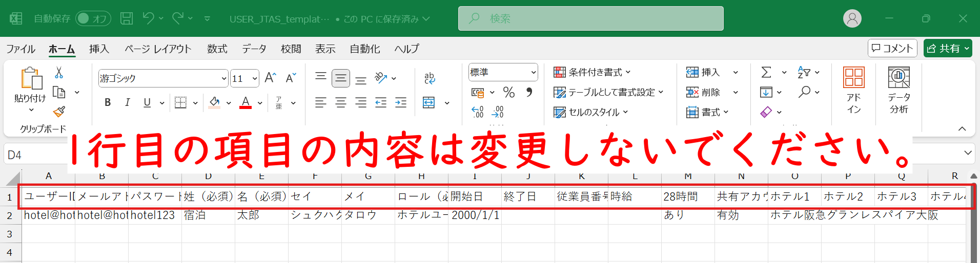The height and width of the screenshot is (263, 980).
Task: Click the Borders icon
Action: click(180, 102)
